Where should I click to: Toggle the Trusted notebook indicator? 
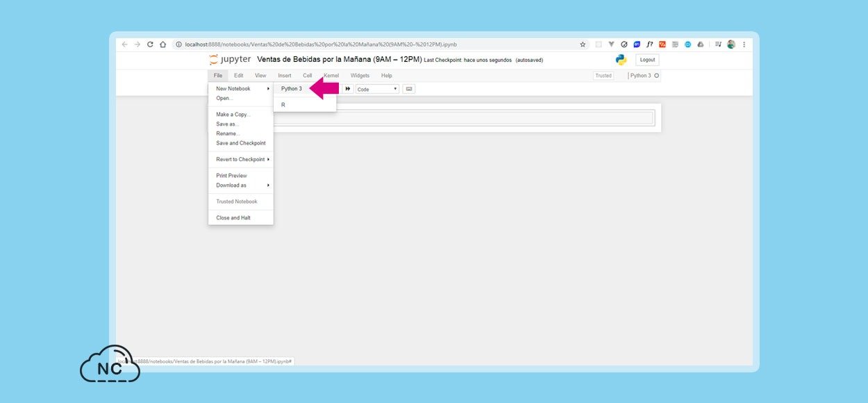[603, 76]
